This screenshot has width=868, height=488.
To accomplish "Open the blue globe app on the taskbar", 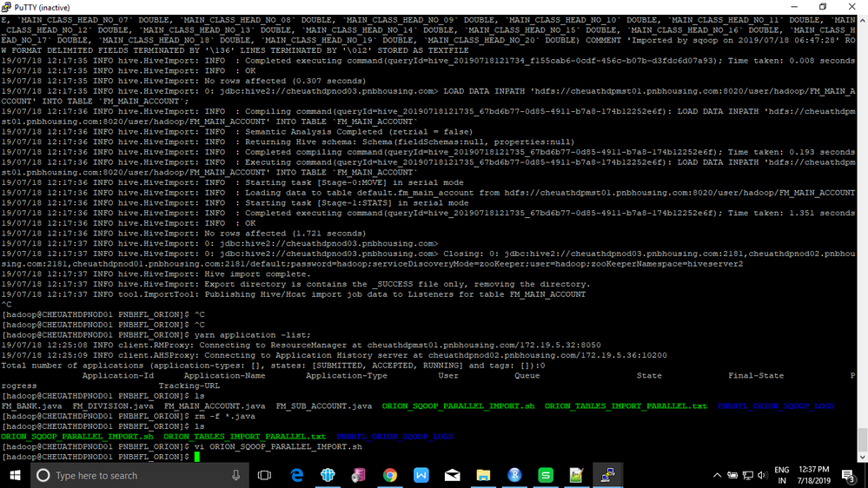I will coord(328,475).
